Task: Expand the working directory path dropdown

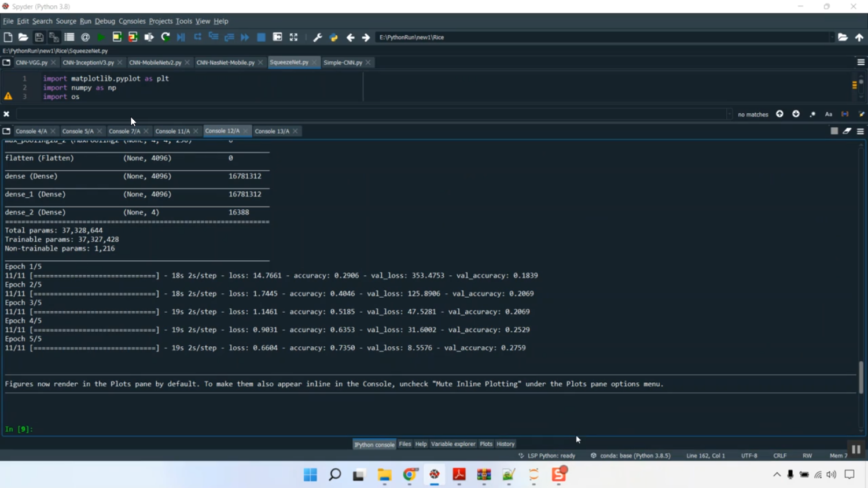Action: [832, 37]
